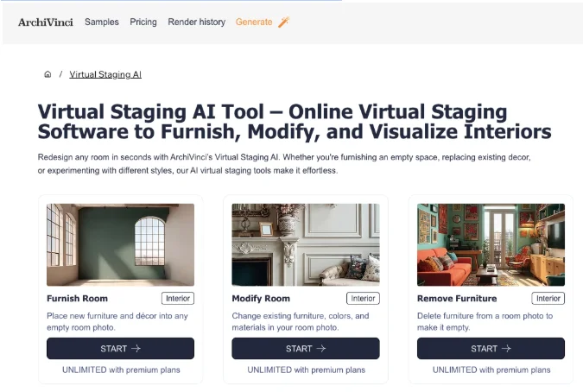
Task: Click the home breadcrumb icon
Action: click(x=48, y=74)
